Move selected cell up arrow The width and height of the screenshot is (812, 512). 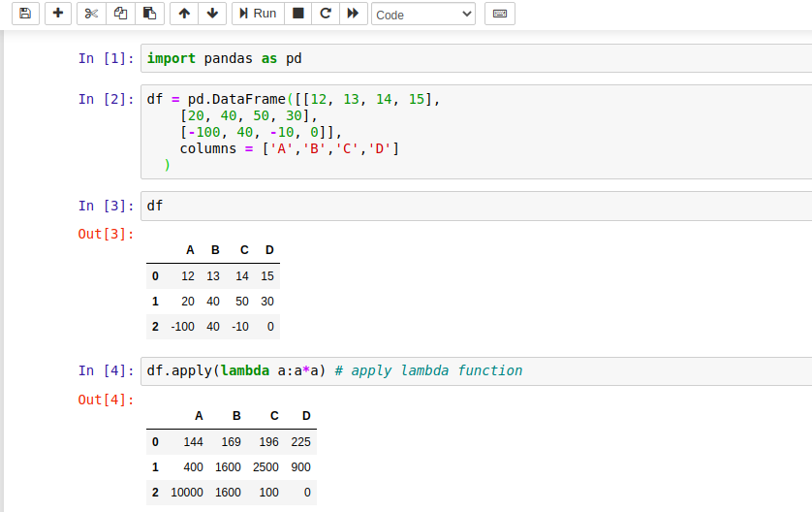click(x=184, y=14)
